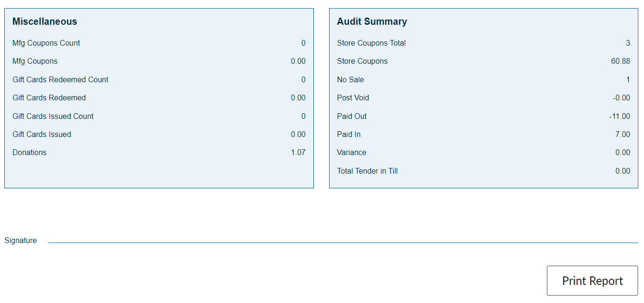This screenshot has width=644, height=303.
Task: Click the Total Tender in Till label
Action: tap(367, 171)
